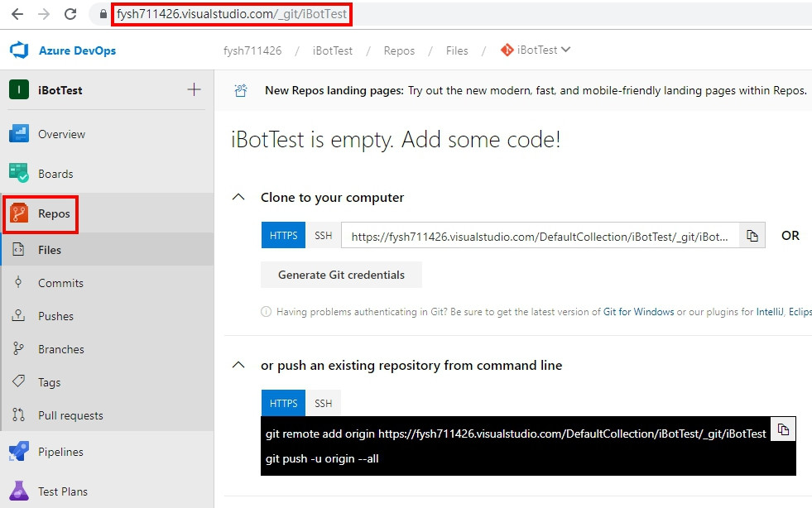
Task: Click the Pipelines rocket icon
Action: click(19, 451)
